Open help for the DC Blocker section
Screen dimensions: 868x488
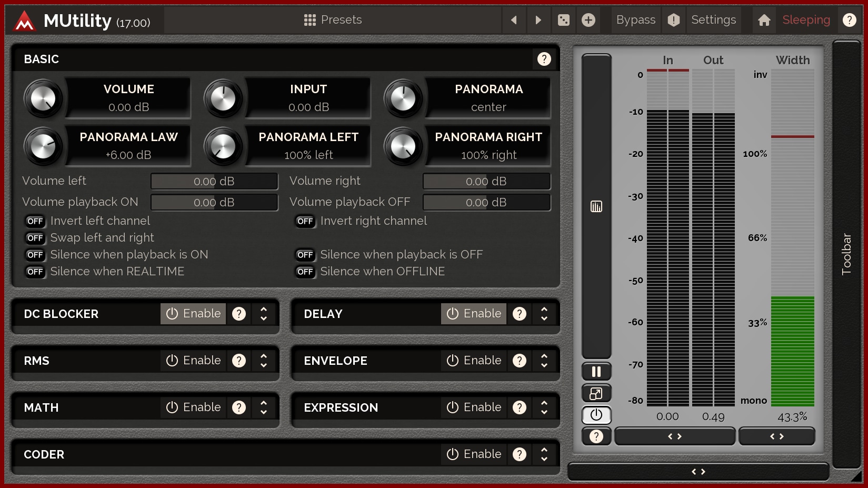(239, 314)
